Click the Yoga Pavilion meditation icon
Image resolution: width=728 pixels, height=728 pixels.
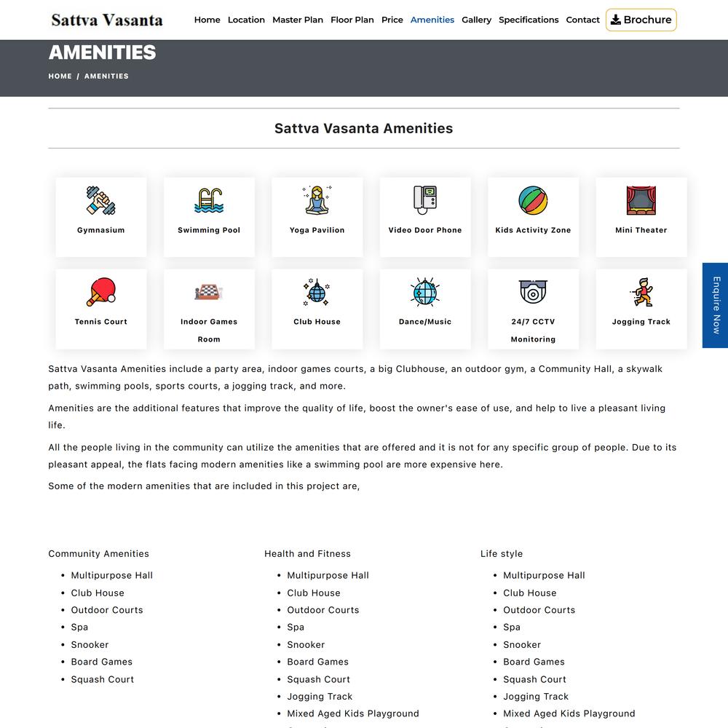coord(317,200)
